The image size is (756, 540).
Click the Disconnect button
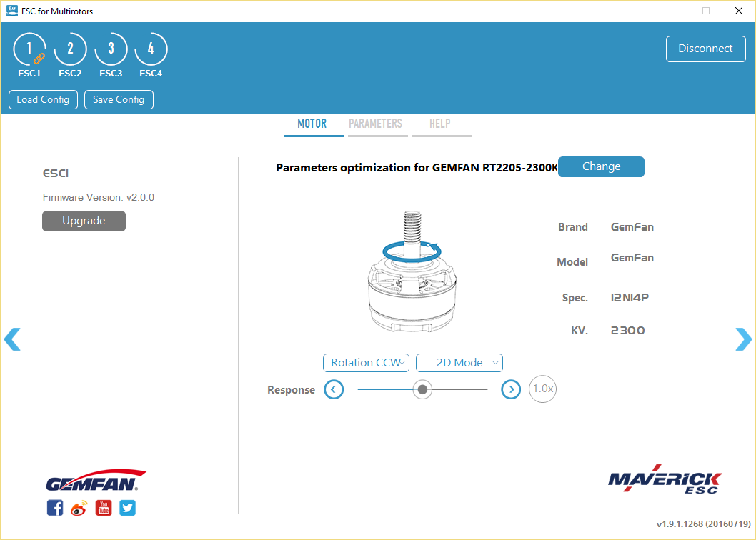click(x=706, y=49)
